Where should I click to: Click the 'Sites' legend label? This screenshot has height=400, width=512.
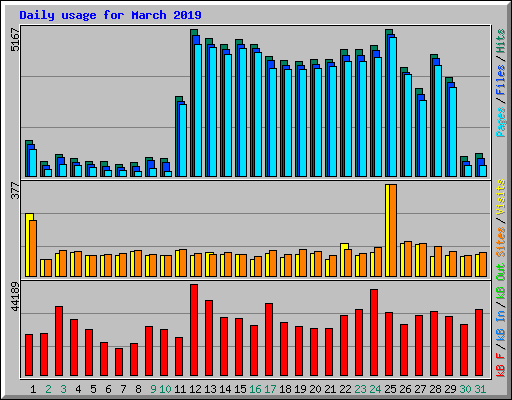pos(501,242)
